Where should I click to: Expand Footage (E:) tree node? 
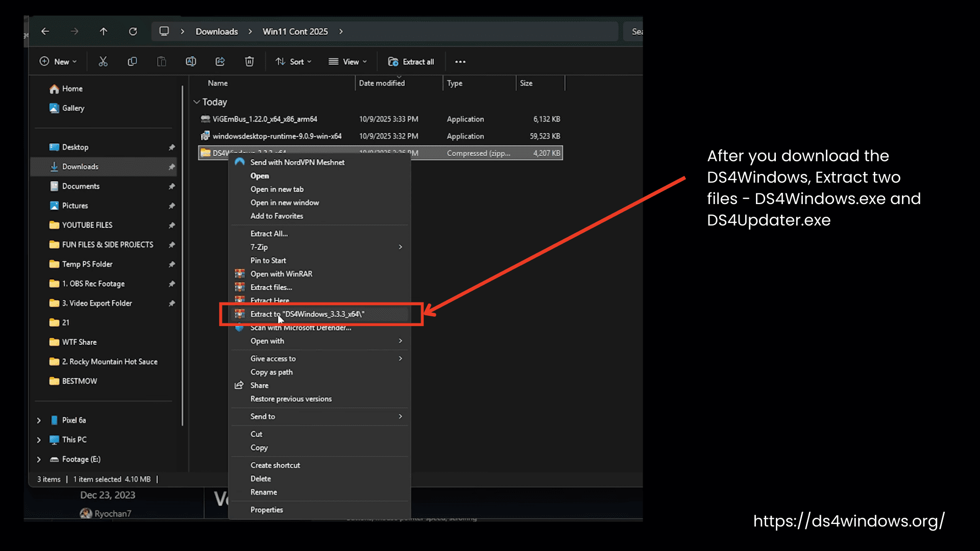(x=39, y=460)
